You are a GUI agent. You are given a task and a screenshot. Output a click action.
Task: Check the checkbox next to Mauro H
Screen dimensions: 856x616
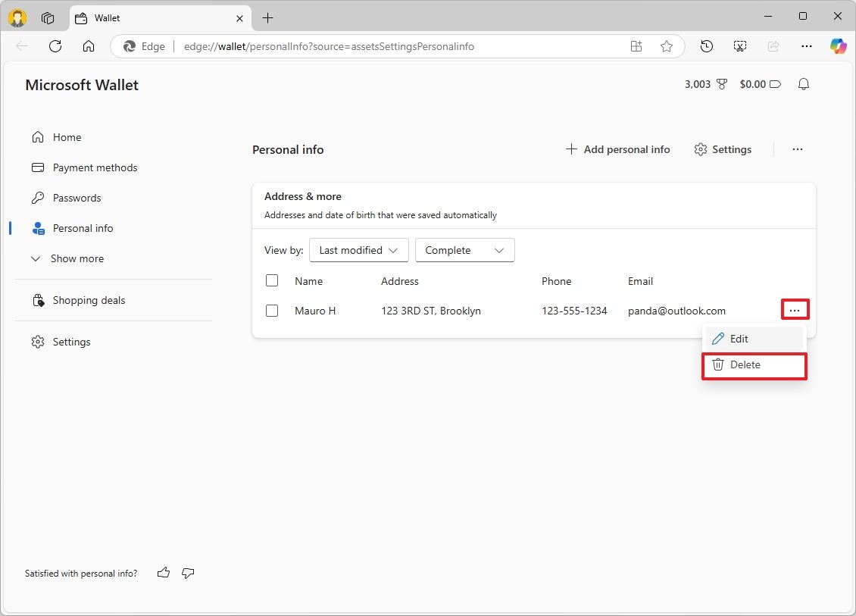tap(272, 311)
